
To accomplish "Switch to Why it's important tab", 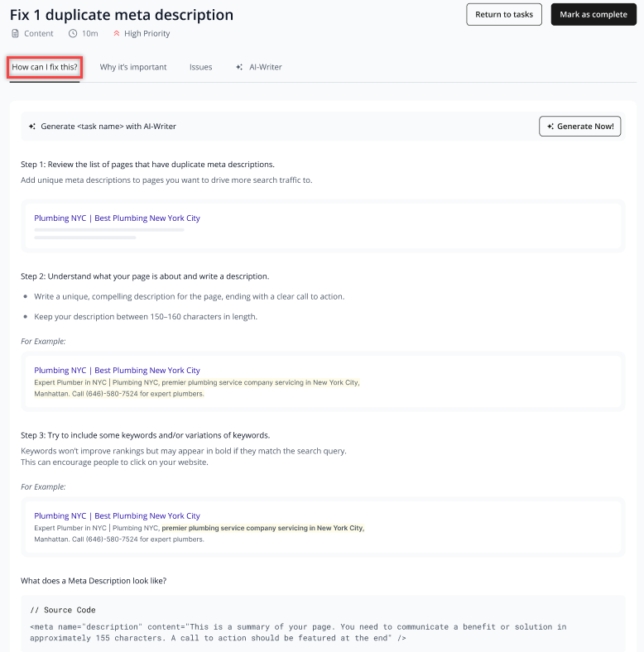I will pos(133,67).
